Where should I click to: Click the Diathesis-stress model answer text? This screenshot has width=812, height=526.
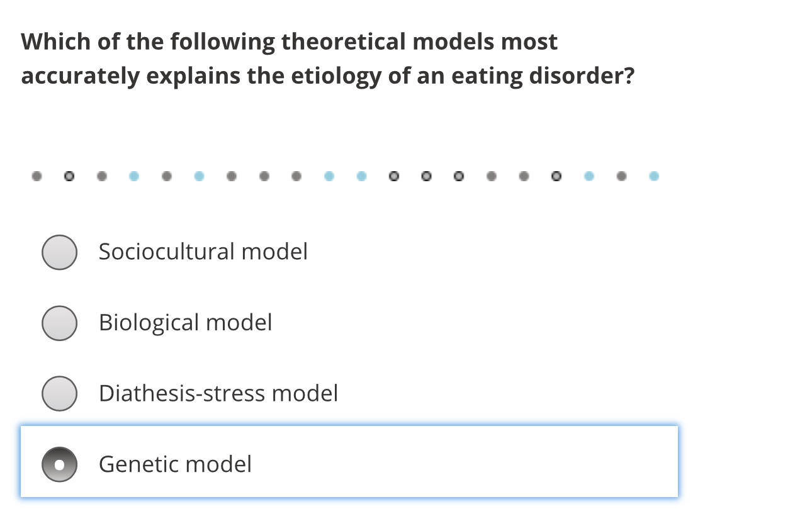coord(218,394)
